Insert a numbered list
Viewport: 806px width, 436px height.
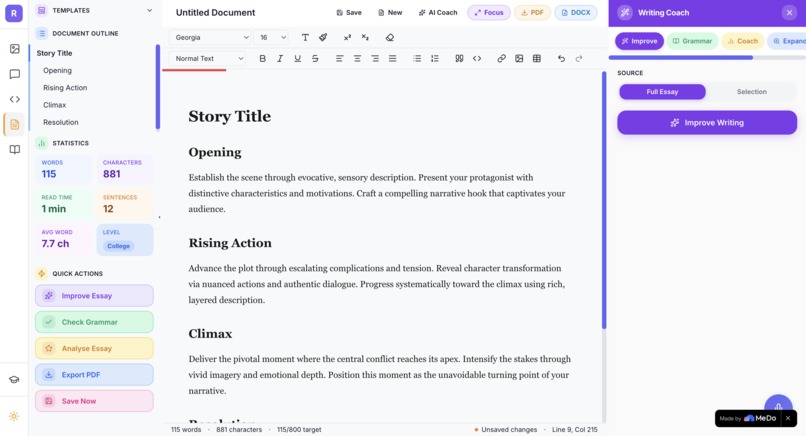[x=435, y=59]
